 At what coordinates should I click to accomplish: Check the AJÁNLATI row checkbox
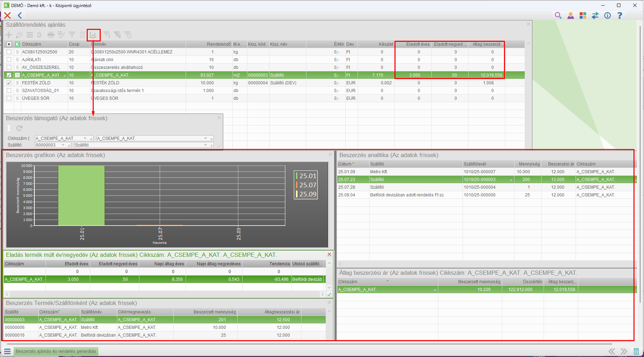(x=9, y=60)
